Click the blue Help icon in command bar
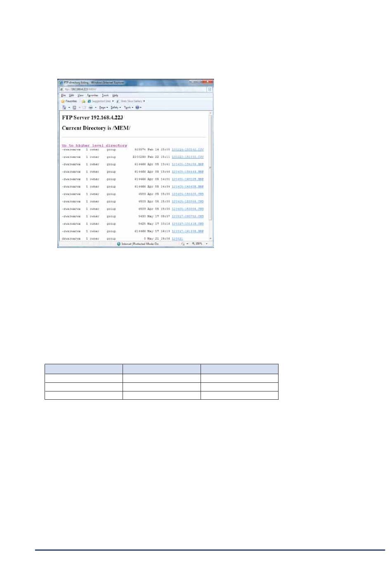Viewport: 392px width, 561px height. click(138, 107)
